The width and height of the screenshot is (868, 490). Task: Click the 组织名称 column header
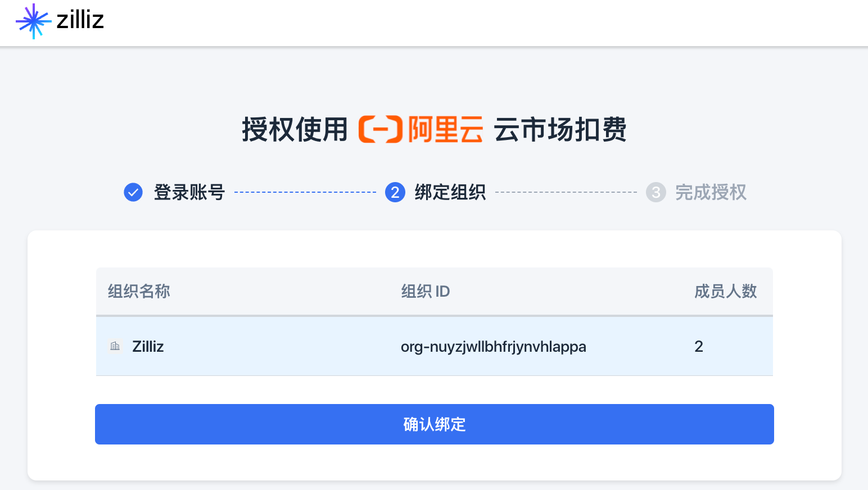click(139, 291)
